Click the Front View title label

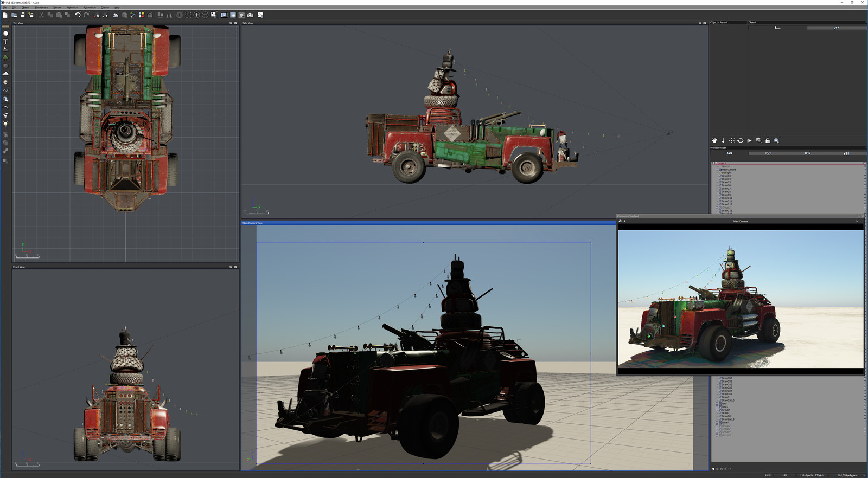[18, 267]
